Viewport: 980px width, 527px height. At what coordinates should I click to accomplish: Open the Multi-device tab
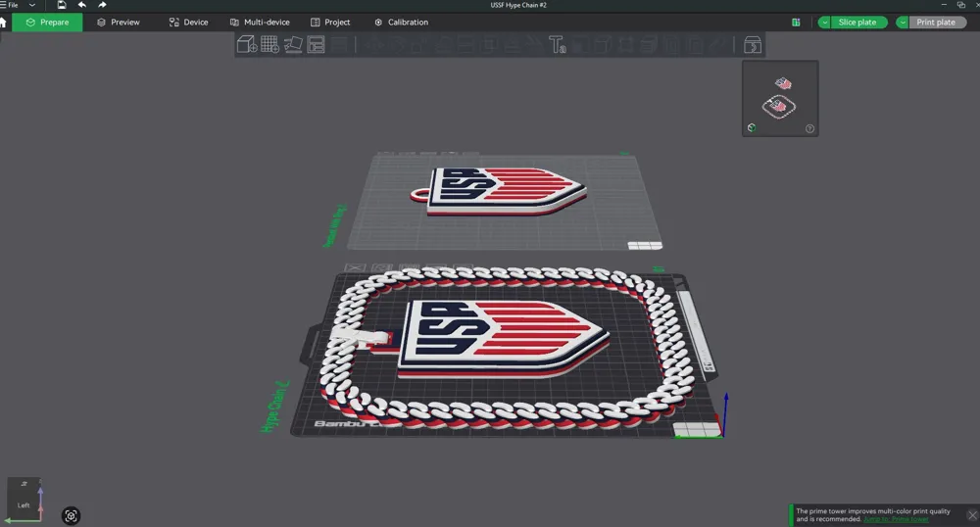(x=260, y=22)
